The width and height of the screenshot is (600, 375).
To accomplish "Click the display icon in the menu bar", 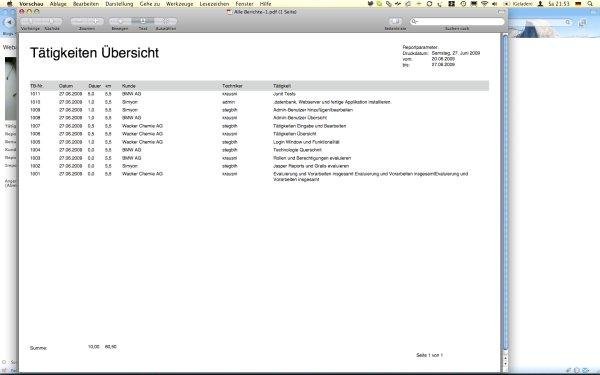I will [x=474, y=3].
